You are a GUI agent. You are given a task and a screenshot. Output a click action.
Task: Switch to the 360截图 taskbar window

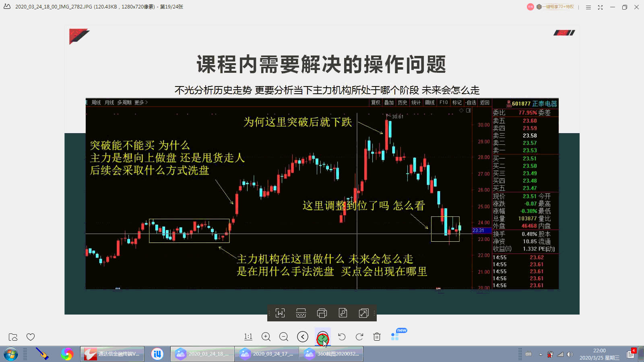331,354
